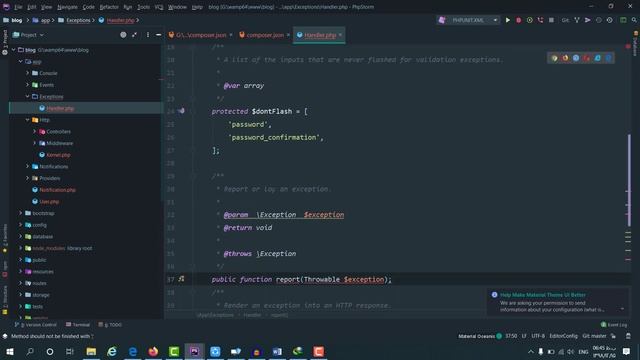Open the Project panel options three-dot menu
Screen dimensions: 640x360
148,35
